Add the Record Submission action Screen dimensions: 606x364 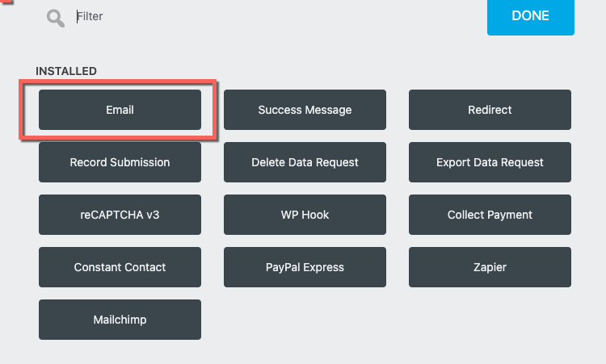tap(120, 162)
